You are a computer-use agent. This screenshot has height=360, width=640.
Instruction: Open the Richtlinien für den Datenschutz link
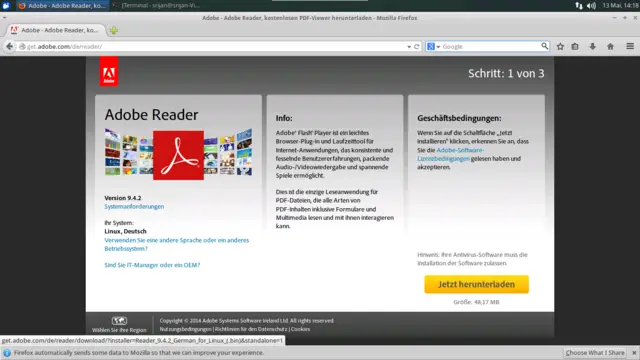251,329
